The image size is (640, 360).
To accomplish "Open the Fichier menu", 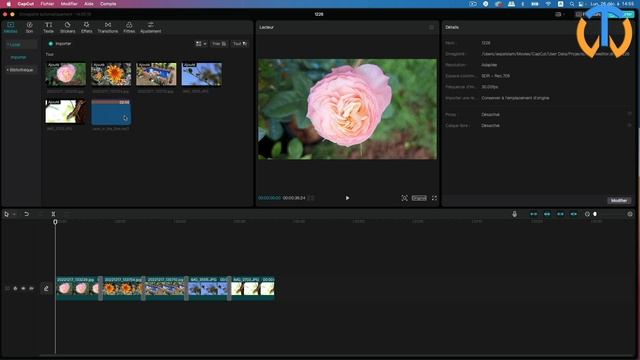I will [x=47, y=4].
